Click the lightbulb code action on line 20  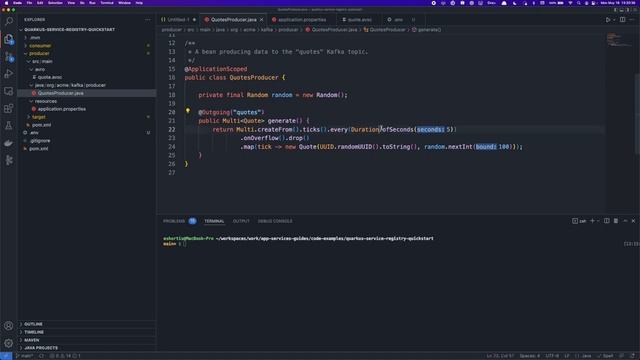tap(188, 111)
